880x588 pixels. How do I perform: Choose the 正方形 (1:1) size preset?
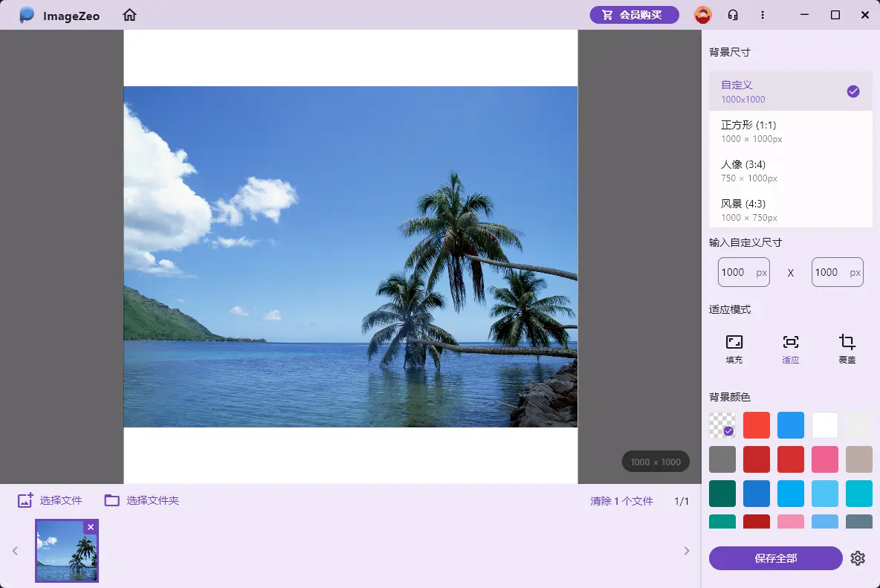pos(790,131)
